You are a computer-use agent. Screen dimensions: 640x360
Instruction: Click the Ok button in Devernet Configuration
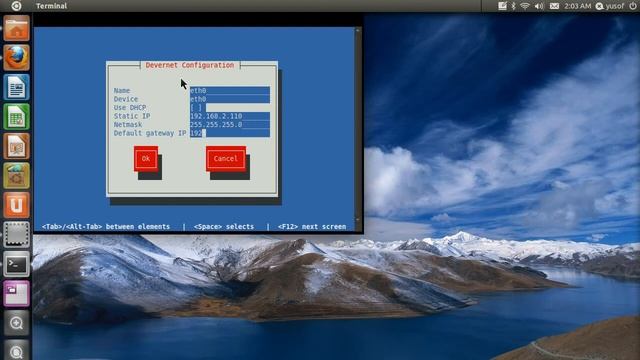(x=146, y=158)
